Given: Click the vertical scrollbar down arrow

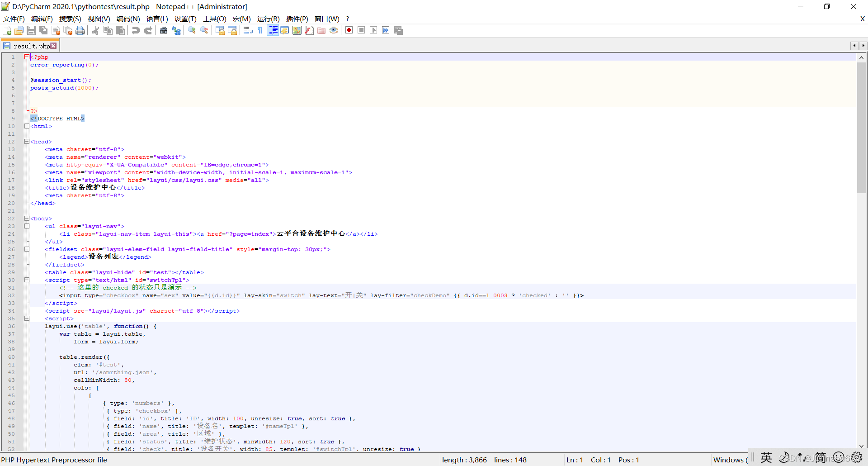Looking at the screenshot, I should pyautogui.click(x=861, y=446).
